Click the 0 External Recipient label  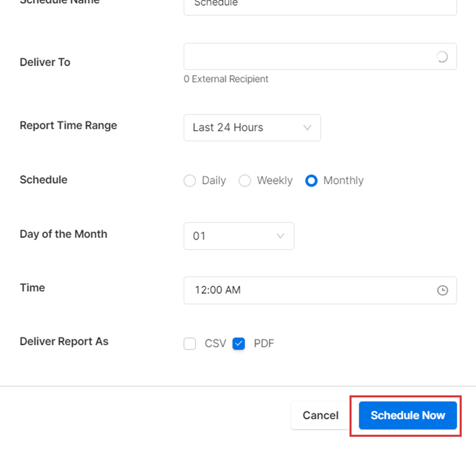(226, 79)
